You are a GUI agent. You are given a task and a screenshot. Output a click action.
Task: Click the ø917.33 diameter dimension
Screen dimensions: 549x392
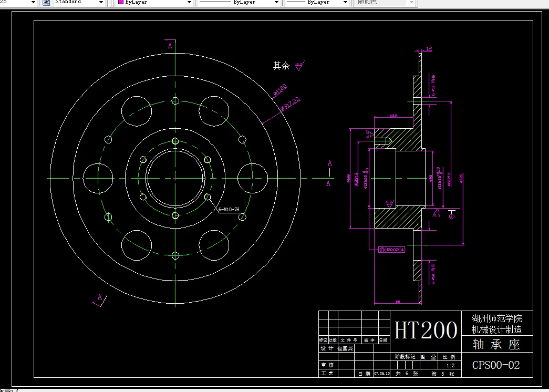point(291,104)
